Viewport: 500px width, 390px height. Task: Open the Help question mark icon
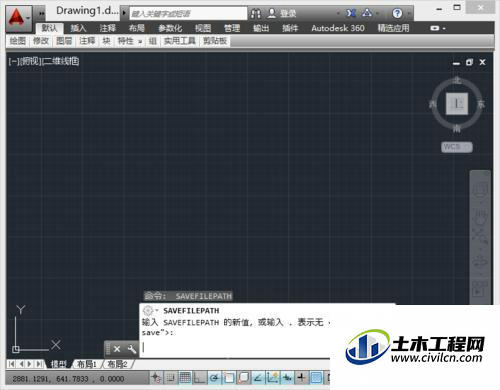(x=397, y=13)
